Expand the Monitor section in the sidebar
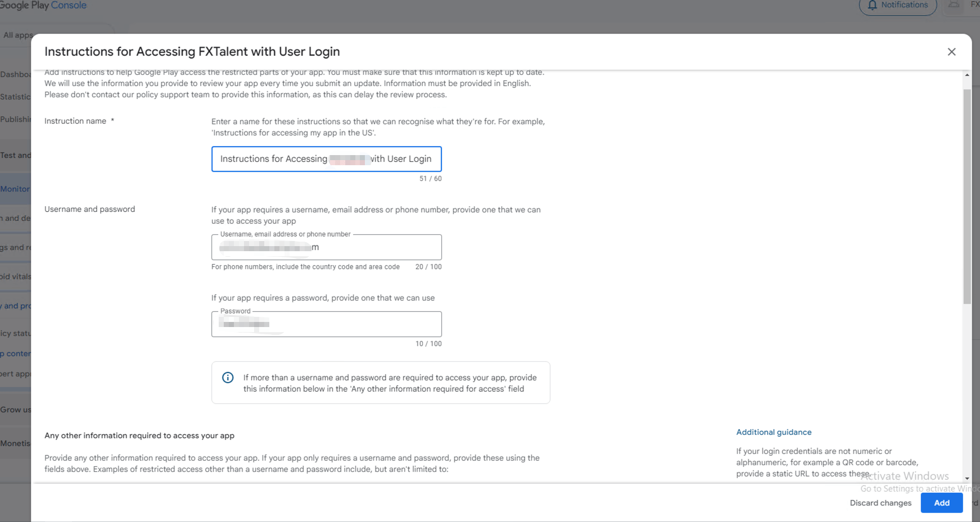This screenshot has width=980, height=522. (15, 189)
